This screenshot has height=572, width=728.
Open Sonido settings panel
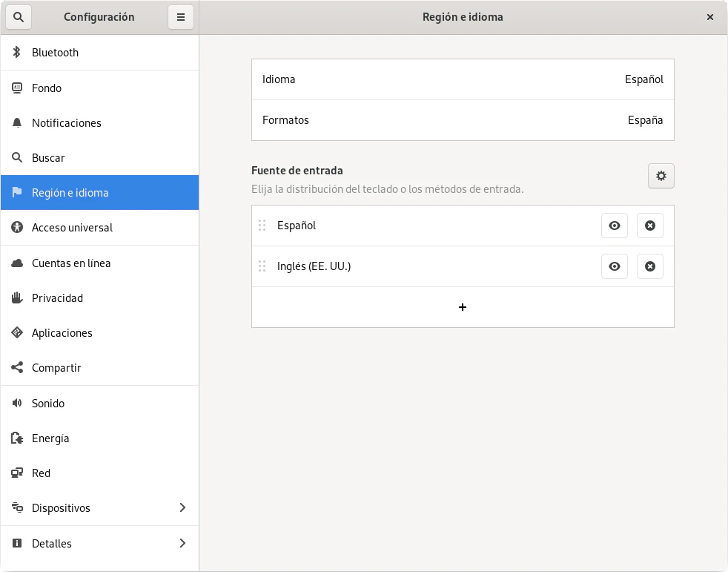(48, 404)
